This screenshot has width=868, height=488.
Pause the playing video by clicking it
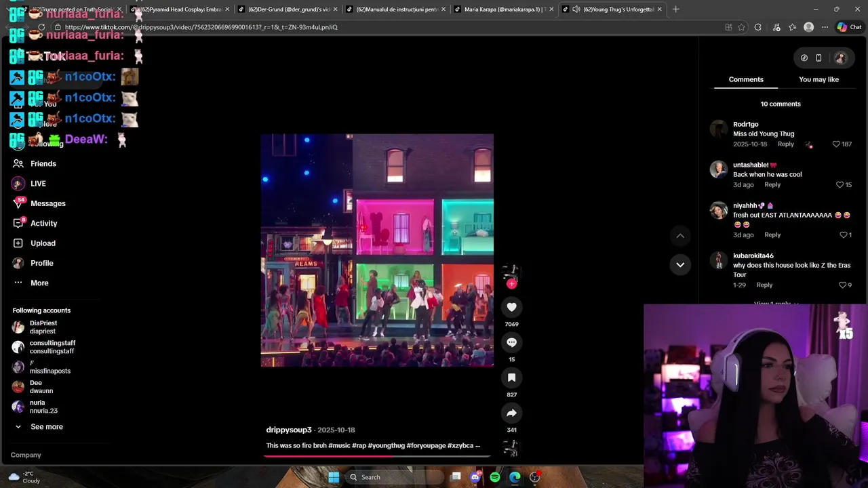(377, 251)
